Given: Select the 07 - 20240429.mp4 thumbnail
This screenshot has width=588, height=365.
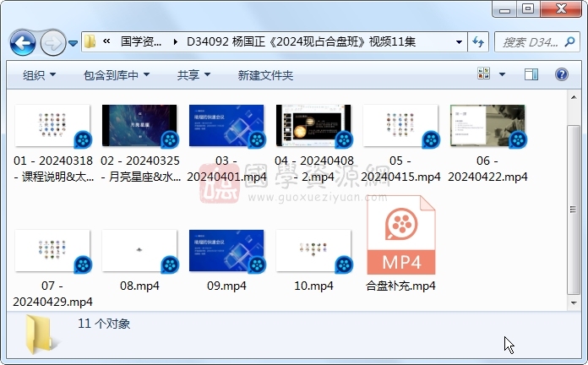Looking at the screenshot, I should tap(52, 251).
